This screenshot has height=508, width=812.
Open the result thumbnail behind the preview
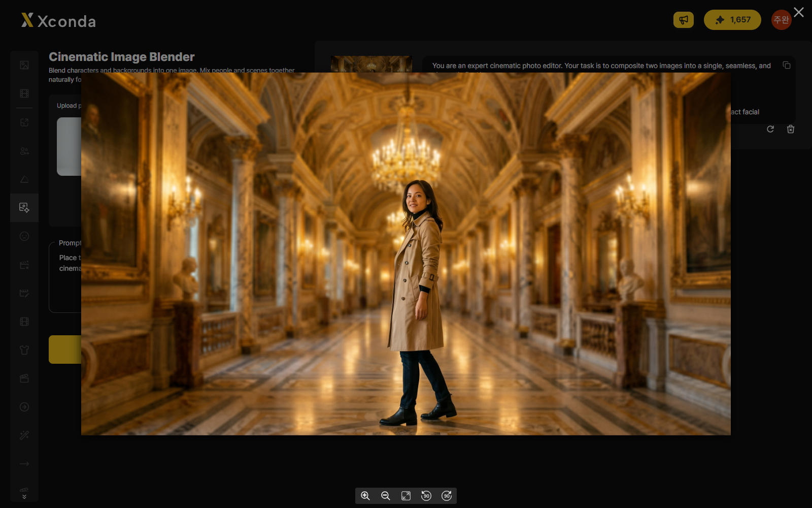pyautogui.click(x=371, y=64)
